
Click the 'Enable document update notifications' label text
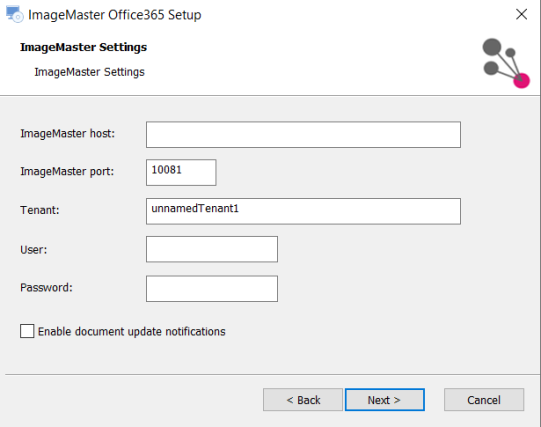[131, 332]
